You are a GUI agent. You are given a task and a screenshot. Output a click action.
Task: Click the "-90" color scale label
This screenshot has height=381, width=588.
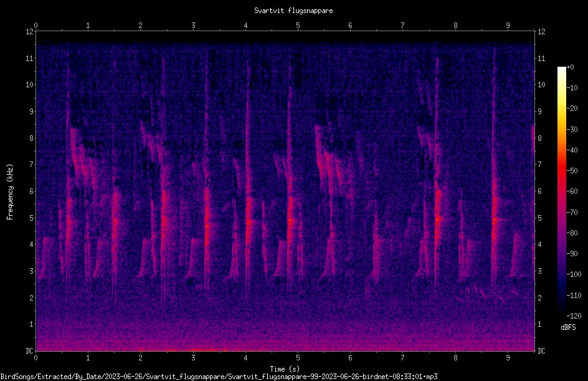pyautogui.click(x=572, y=254)
